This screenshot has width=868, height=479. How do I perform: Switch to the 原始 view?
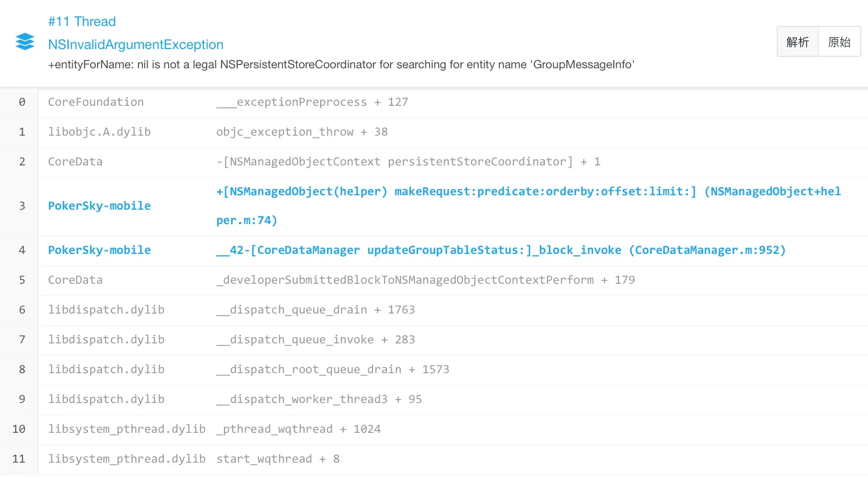(840, 42)
